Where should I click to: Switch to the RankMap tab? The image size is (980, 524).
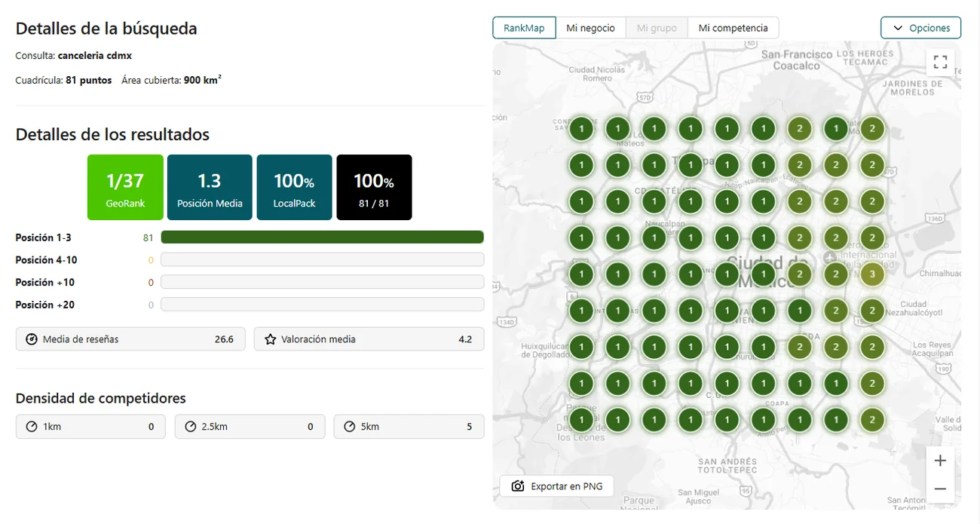click(x=524, y=28)
